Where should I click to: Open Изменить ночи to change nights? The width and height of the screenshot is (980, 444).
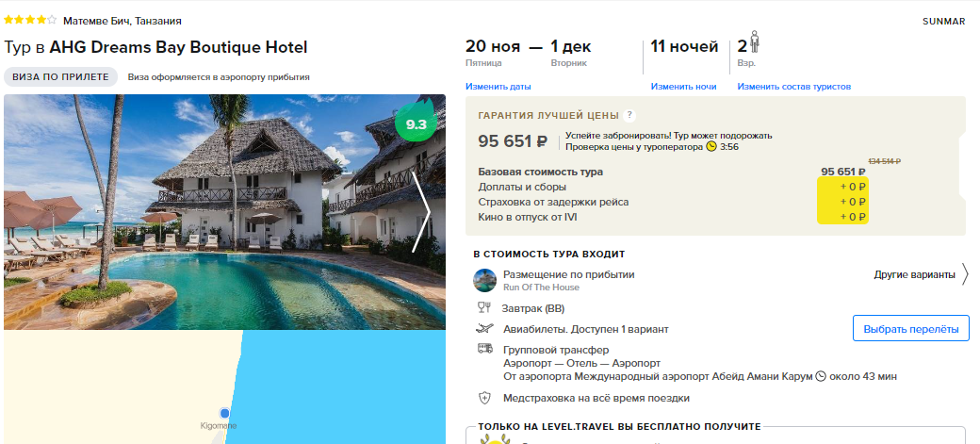pyautogui.click(x=683, y=87)
